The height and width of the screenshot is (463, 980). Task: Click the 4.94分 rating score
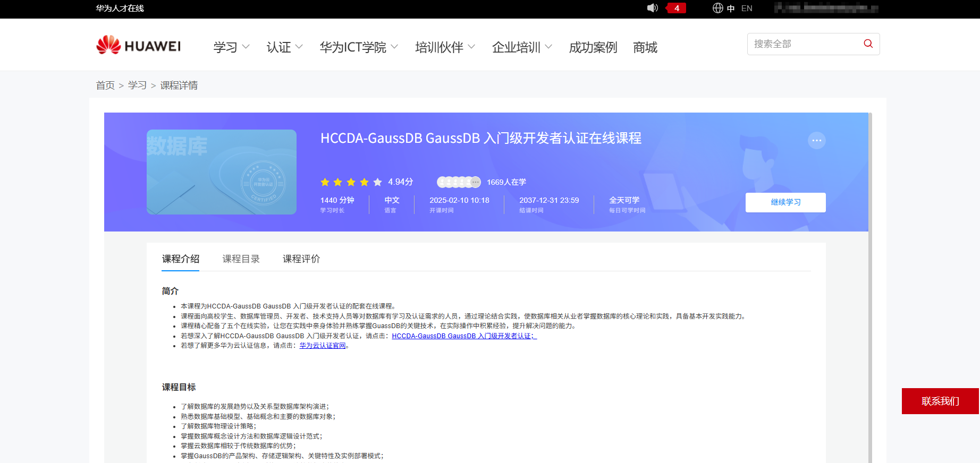click(401, 182)
